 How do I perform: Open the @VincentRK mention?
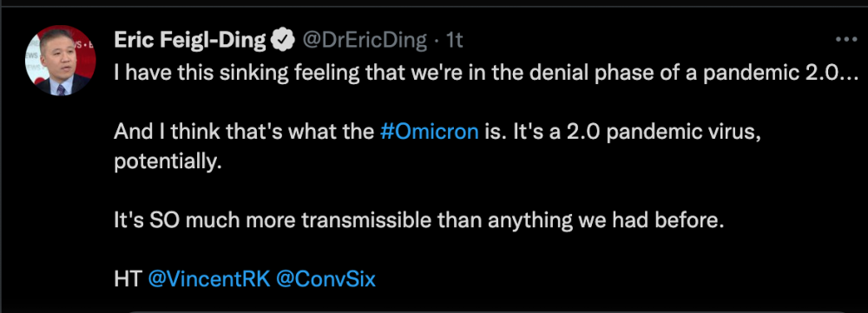[209, 278]
